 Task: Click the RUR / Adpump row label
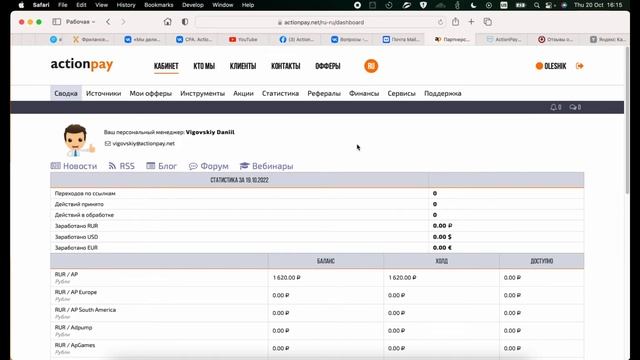pos(73,327)
